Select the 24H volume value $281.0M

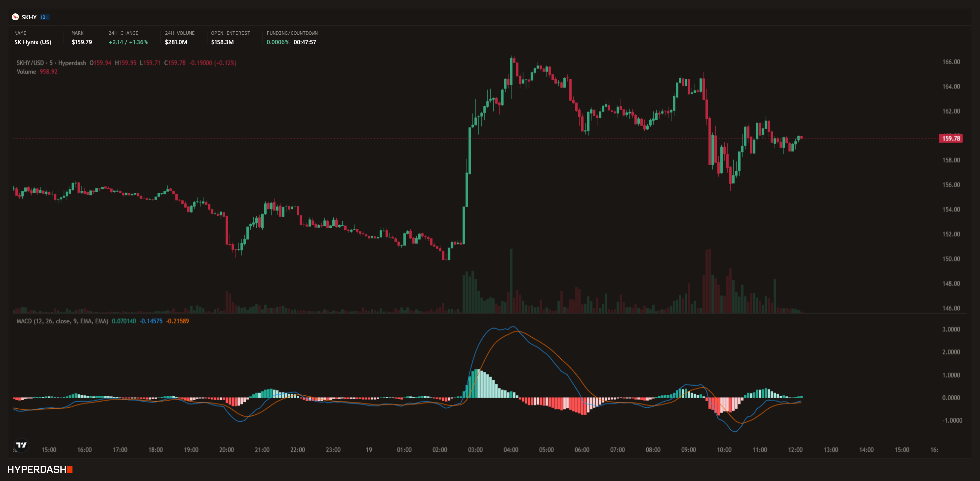coord(176,42)
